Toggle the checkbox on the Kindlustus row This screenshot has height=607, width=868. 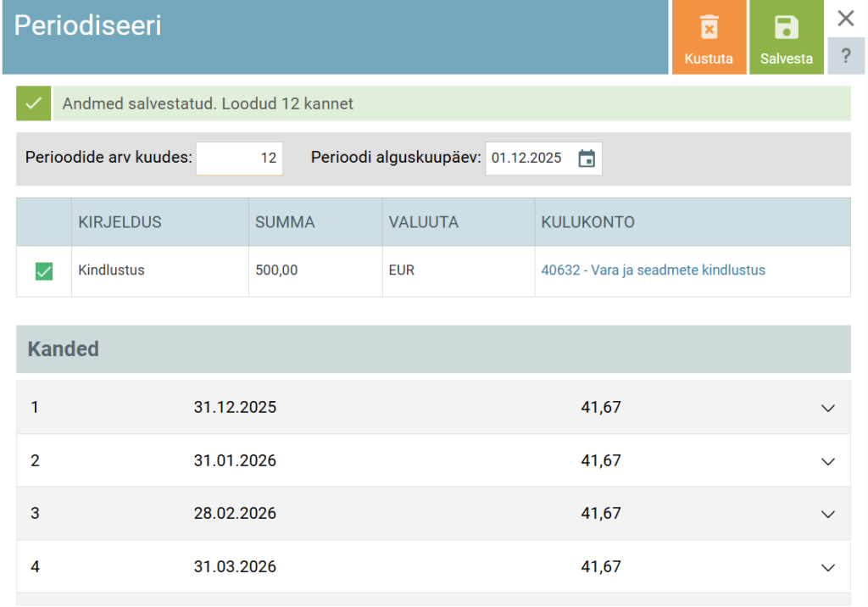point(43,271)
